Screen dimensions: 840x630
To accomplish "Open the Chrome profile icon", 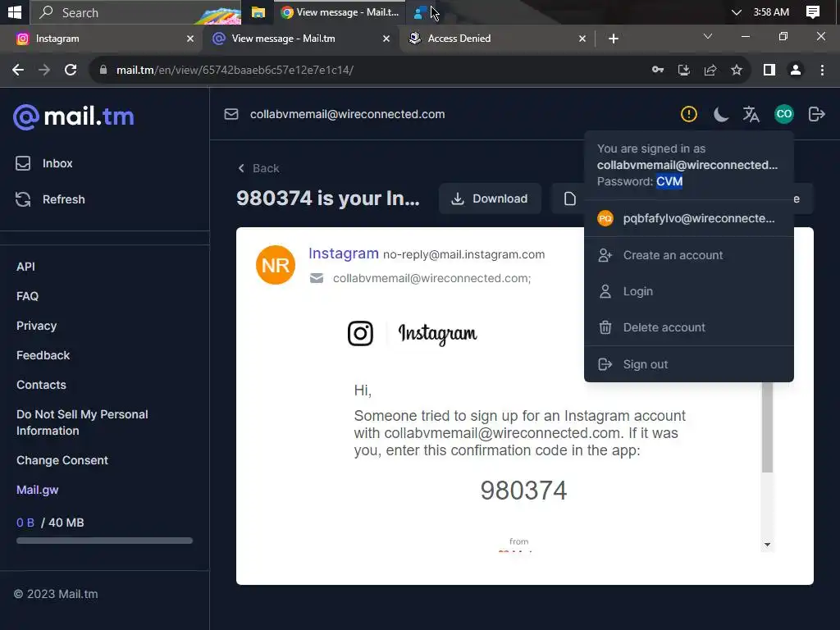I will point(796,70).
